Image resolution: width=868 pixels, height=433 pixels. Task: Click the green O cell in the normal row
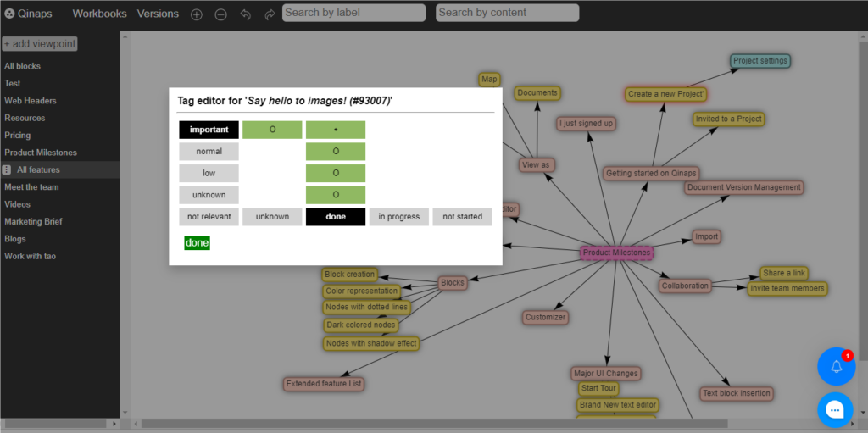[336, 151]
